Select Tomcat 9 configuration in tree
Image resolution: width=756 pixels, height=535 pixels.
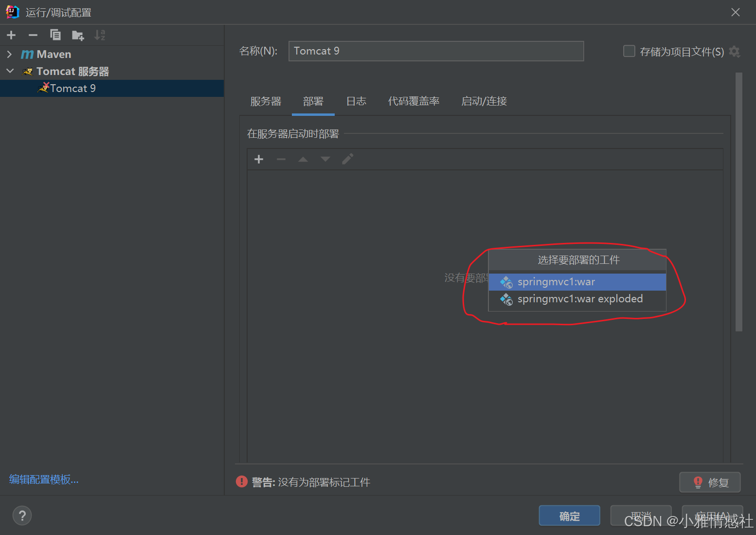coord(112,88)
